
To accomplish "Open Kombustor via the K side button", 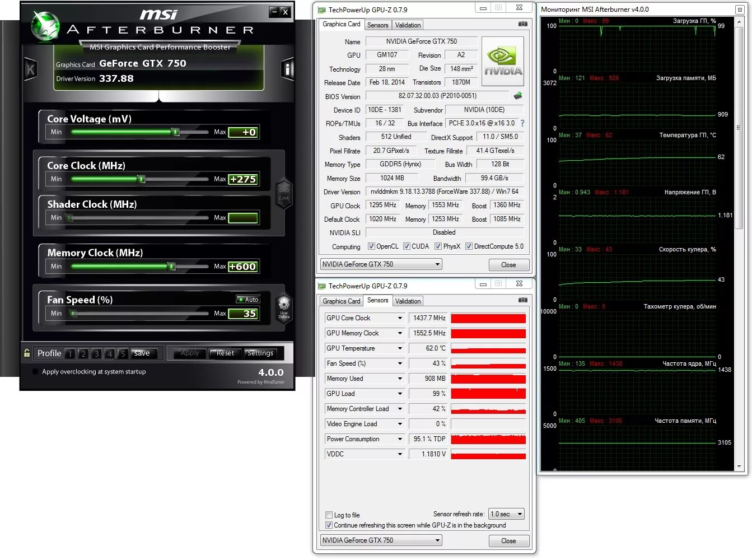I will 31,69.
